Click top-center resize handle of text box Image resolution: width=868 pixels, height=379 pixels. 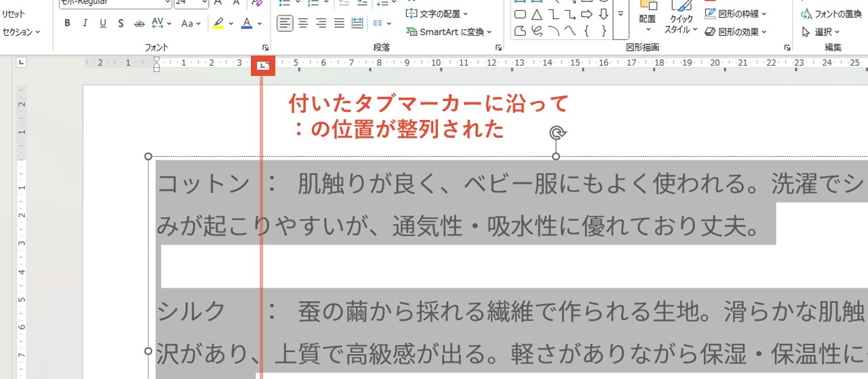(556, 157)
